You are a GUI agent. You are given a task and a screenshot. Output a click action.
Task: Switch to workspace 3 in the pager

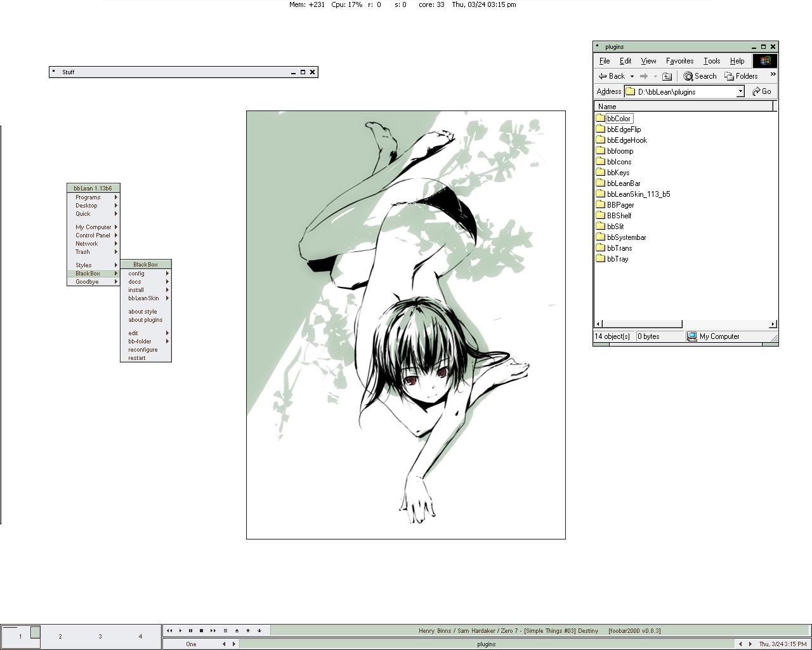pyautogui.click(x=100, y=637)
